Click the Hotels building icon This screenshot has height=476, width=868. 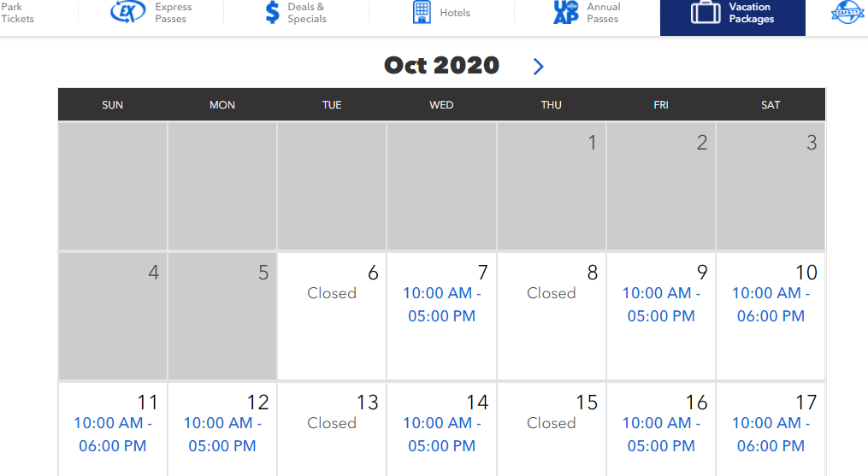coord(422,12)
